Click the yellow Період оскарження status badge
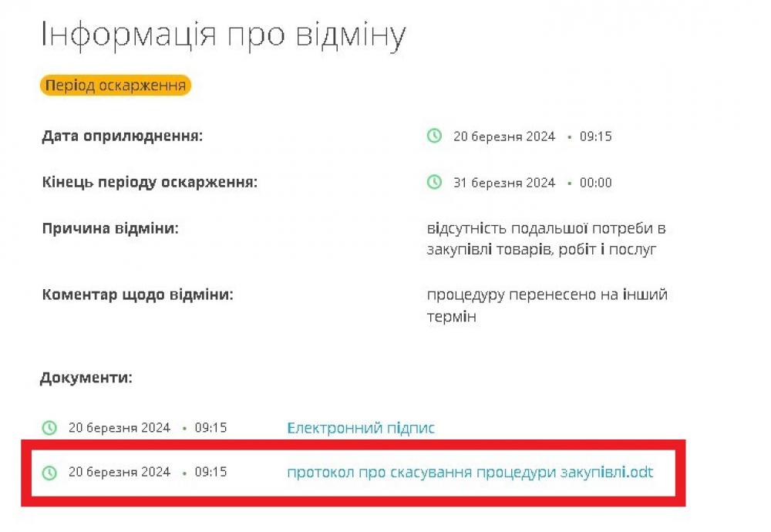Screen dimensions: 771x532 [x=116, y=86]
